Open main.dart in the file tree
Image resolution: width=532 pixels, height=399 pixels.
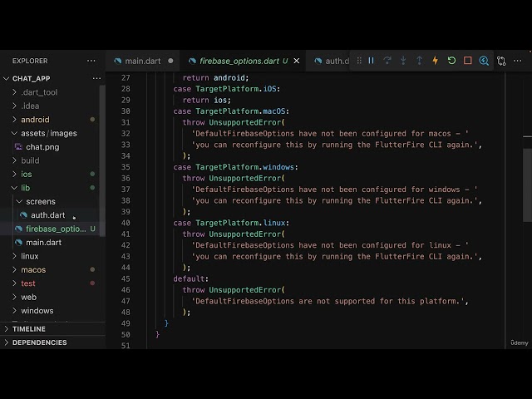click(43, 243)
